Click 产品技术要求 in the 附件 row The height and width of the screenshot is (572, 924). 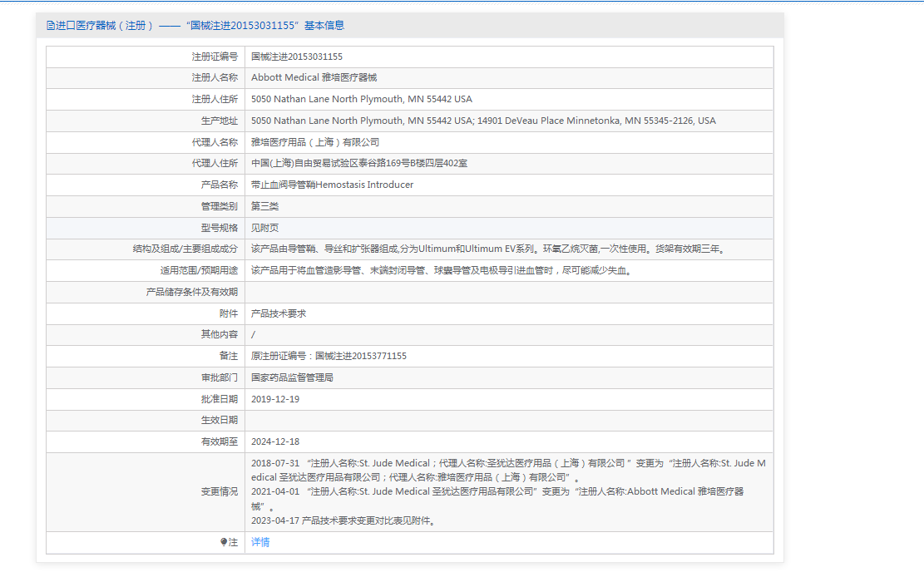pos(279,313)
